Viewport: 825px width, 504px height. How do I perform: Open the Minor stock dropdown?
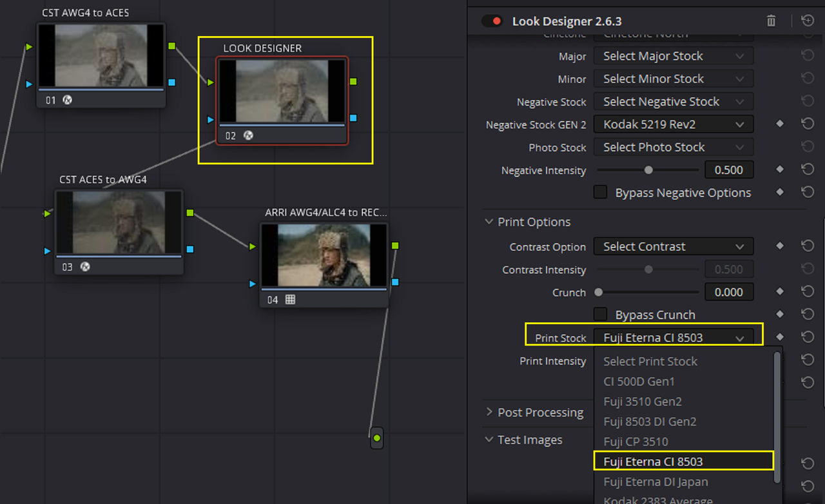[674, 79]
